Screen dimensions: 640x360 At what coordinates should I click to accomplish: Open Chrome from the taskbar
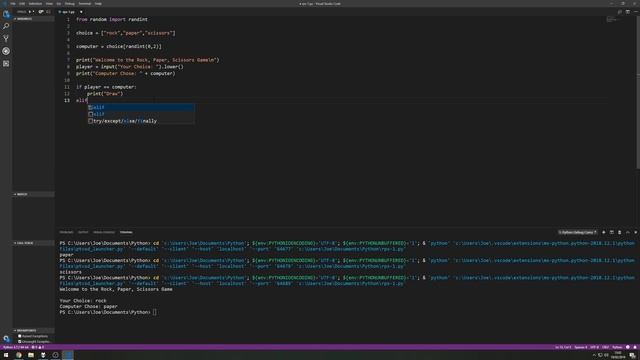pos(19,355)
